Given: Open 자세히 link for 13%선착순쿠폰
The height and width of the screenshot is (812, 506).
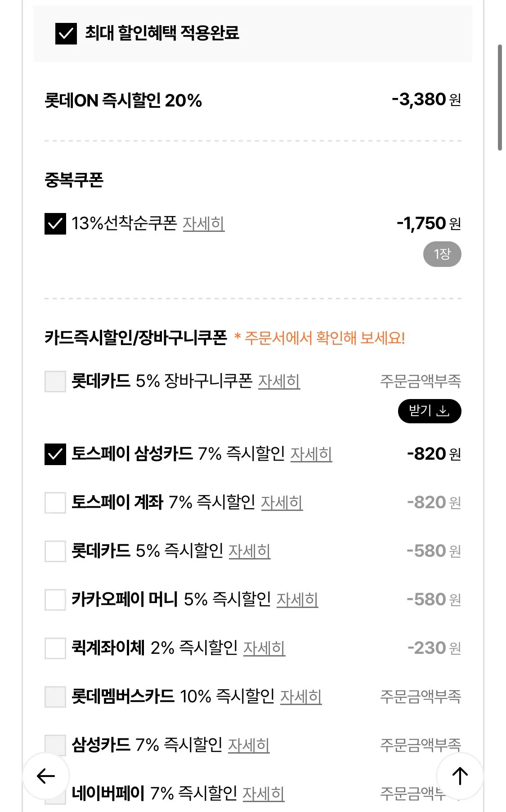Looking at the screenshot, I should tap(203, 224).
